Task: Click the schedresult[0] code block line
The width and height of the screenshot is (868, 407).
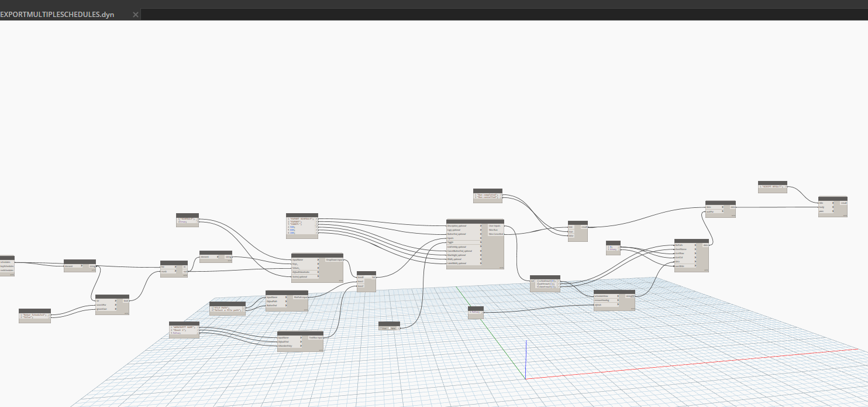Action: pyautogui.click(x=548, y=281)
